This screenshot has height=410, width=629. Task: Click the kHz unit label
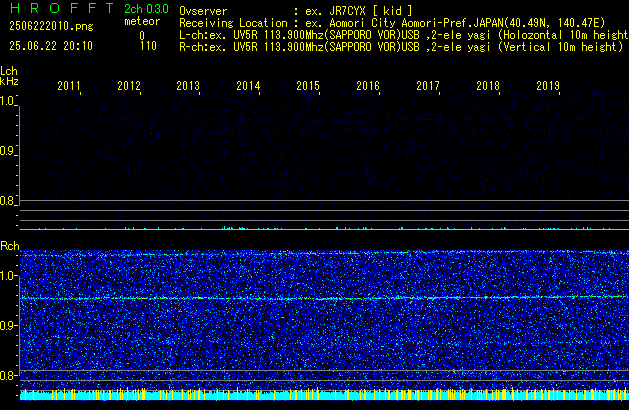9,81
